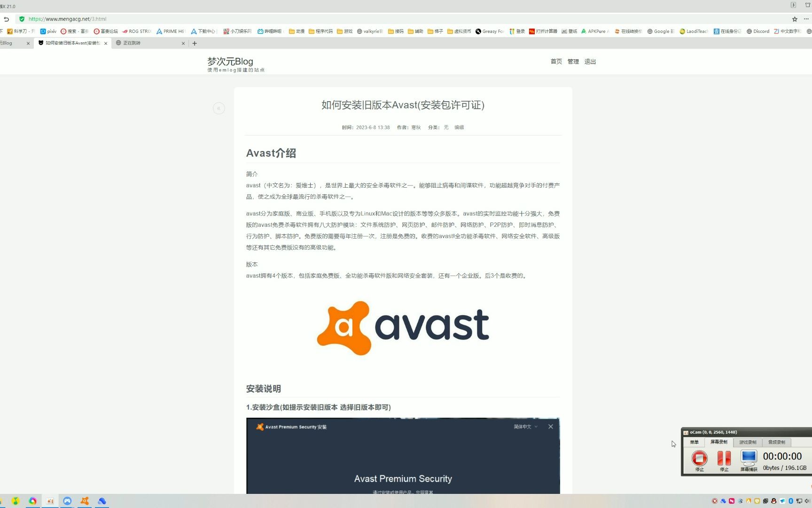
Task: Open the PRIME H61 bookmark
Action: pyautogui.click(x=171, y=32)
